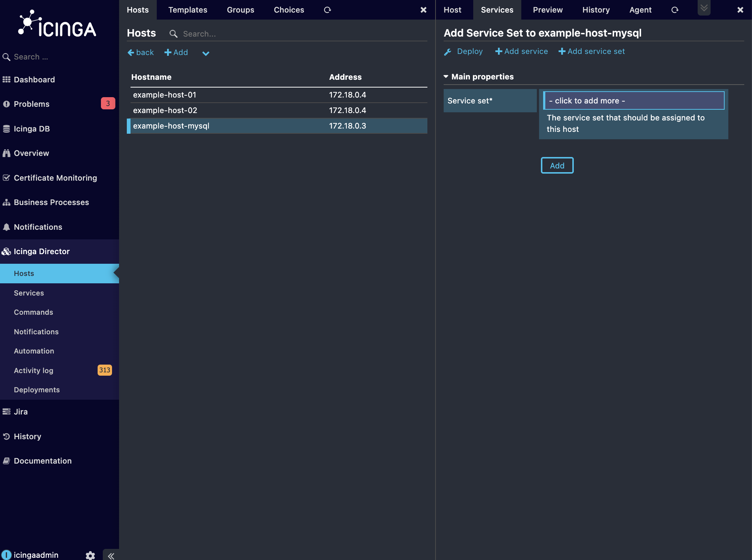The height and width of the screenshot is (560, 752).
Task: Refresh the Hosts column
Action: point(327,10)
